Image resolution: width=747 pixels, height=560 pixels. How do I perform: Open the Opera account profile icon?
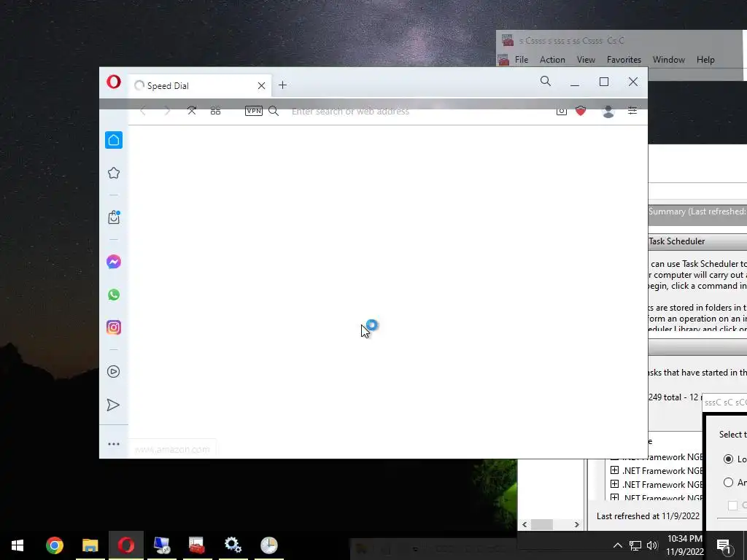point(608,111)
